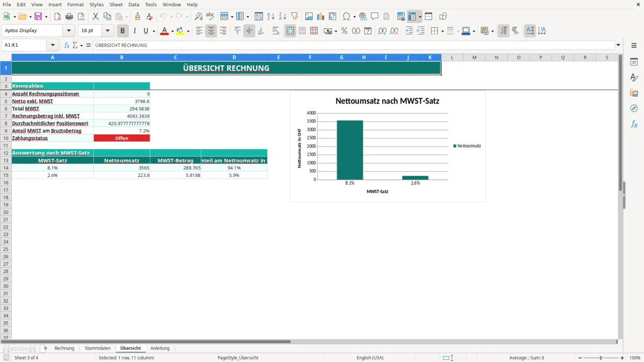Open the Format menu
This screenshot has height=362, width=644.
coord(76,4)
